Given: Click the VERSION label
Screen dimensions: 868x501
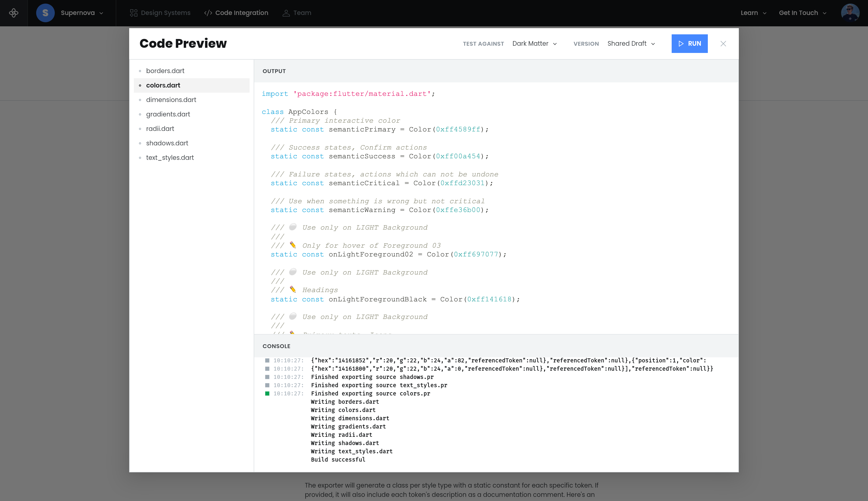Looking at the screenshot, I should pyautogui.click(x=586, y=44).
